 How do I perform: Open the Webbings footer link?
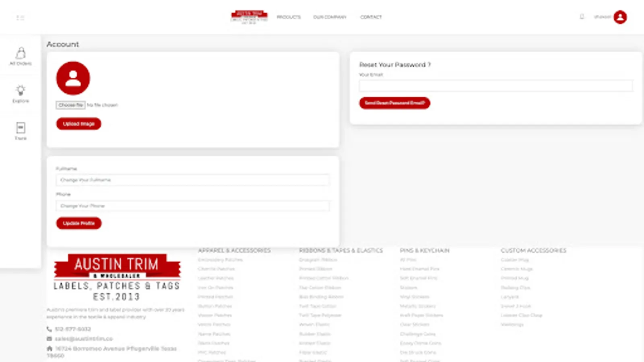click(512, 324)
